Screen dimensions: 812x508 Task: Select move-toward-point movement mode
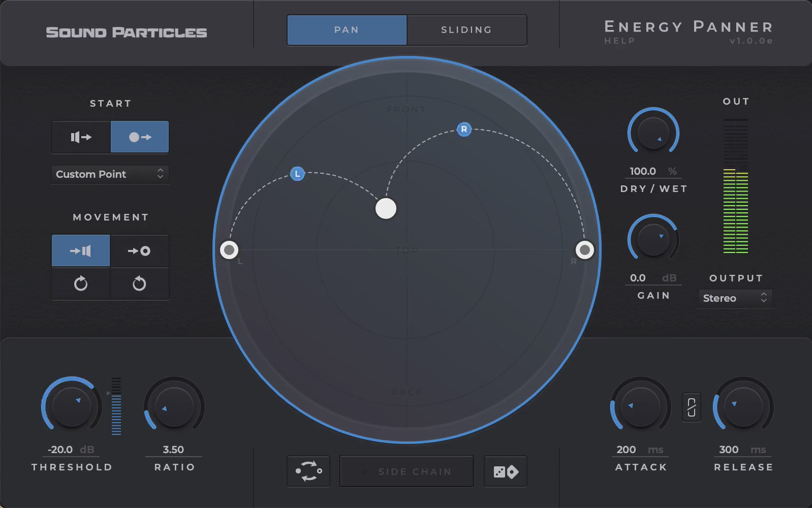tap(139, 250)
